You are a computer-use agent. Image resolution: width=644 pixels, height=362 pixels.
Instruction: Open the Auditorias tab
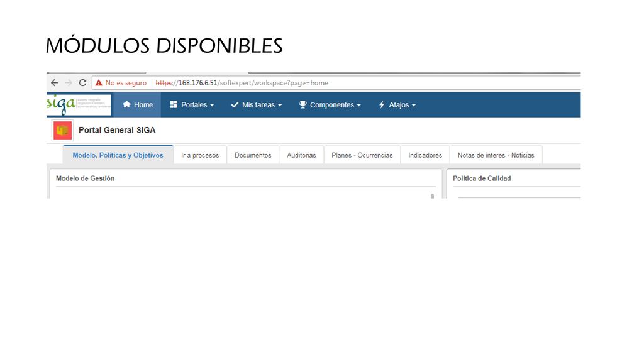(301, 155)
